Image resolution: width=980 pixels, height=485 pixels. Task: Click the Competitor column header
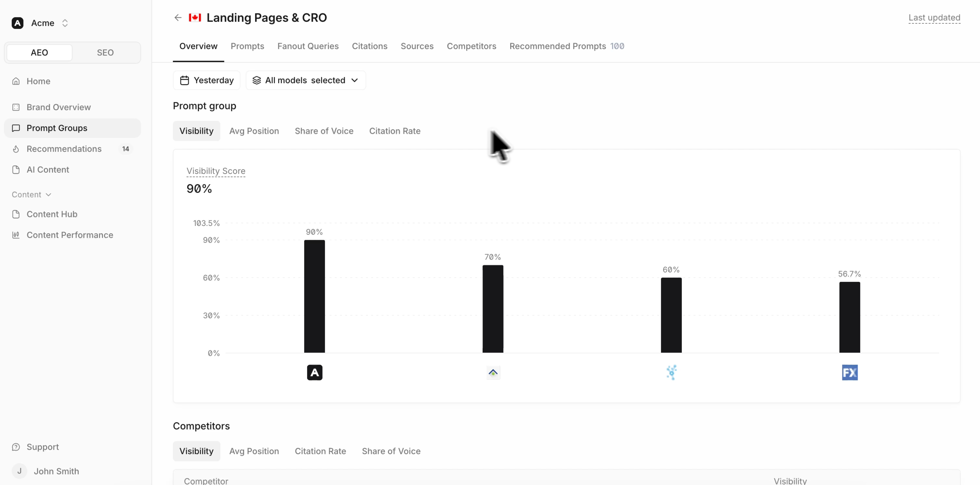pyautogui.click(x=206, y=481)
